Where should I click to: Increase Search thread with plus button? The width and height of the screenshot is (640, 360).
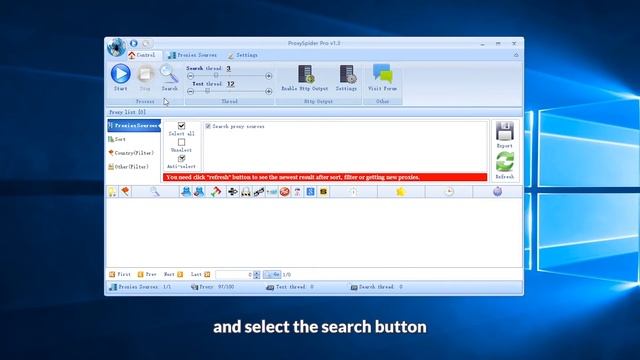tap(268, 76)
